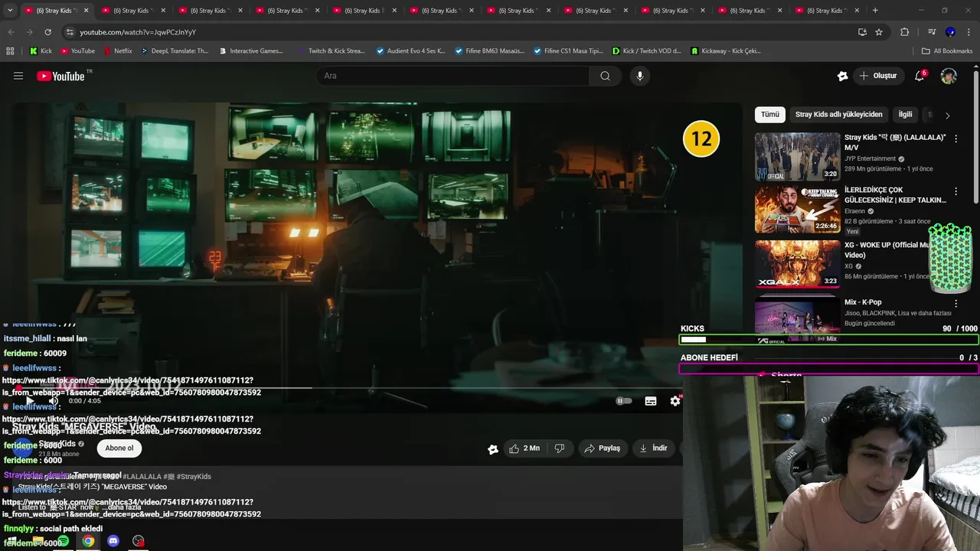Viewport: 980px width, 551px height.
Task: Click the YouTube search magnifier button
Action: (x=605, y=76)
